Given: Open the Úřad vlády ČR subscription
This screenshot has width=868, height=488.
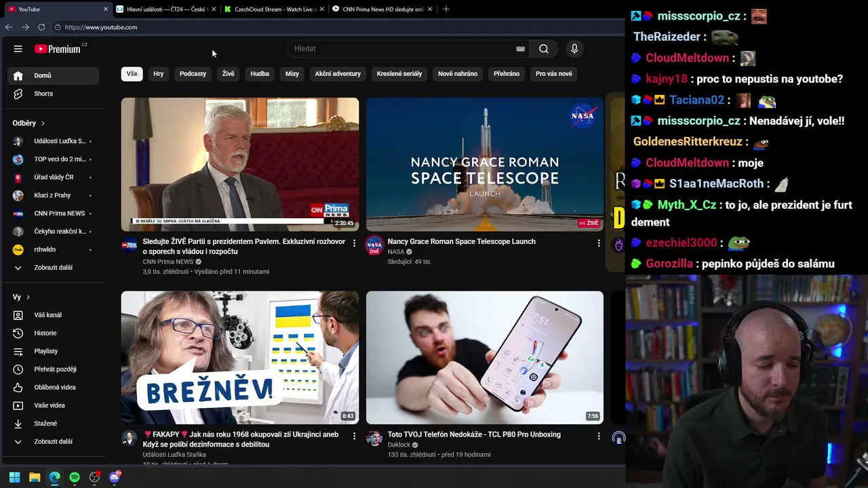Looking at the screenshot, I should [x=54, y=178].
